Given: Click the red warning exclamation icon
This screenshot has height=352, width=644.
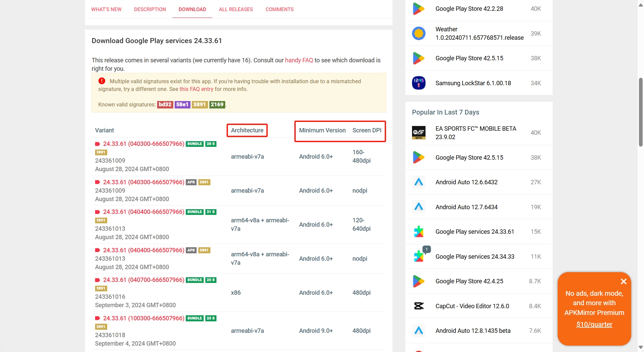Looking at the screenshot, I should 102,81.
